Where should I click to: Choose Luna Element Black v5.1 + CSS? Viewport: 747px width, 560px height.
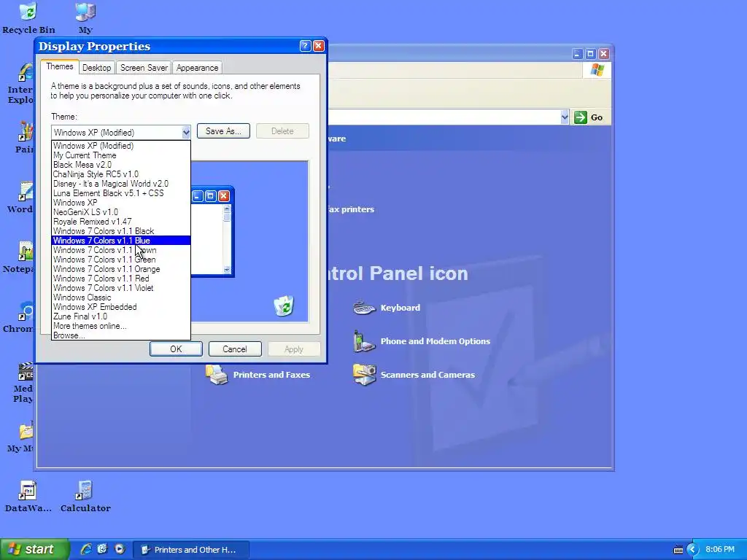(x=121, y=193)
